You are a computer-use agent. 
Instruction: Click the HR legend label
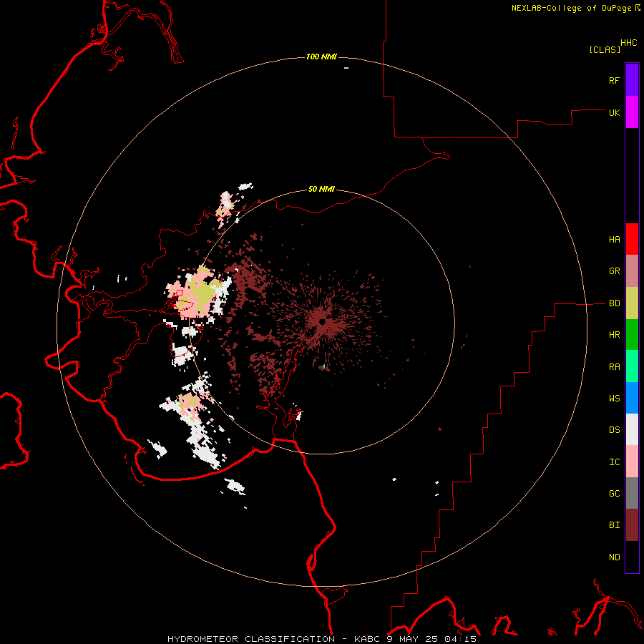pos(614,335)
